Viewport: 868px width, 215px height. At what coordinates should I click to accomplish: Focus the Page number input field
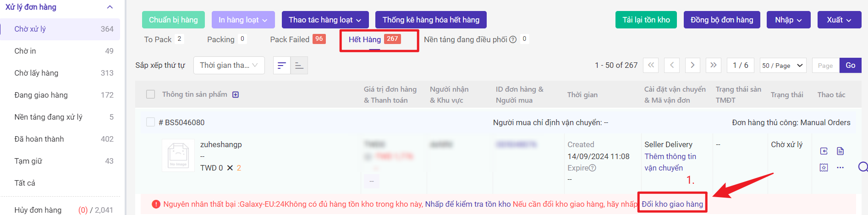point(826,65)
